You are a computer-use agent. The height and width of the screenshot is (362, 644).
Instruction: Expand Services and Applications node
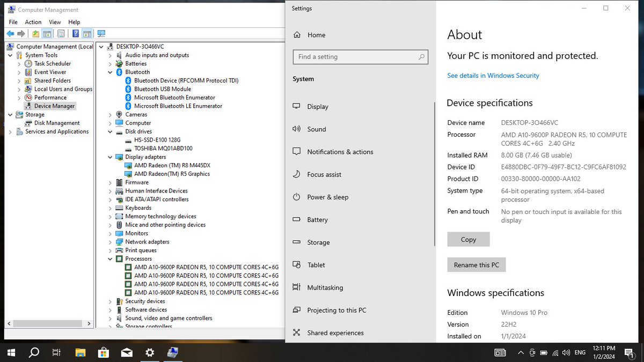11,132
